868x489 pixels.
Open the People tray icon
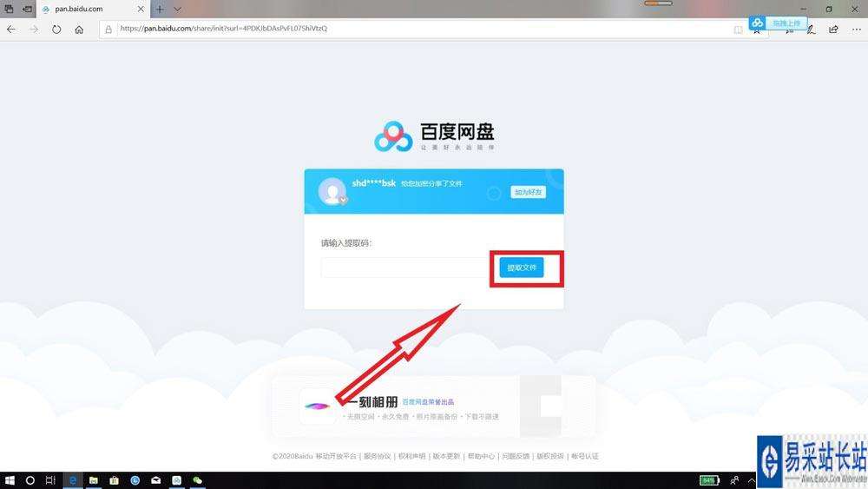734,480
